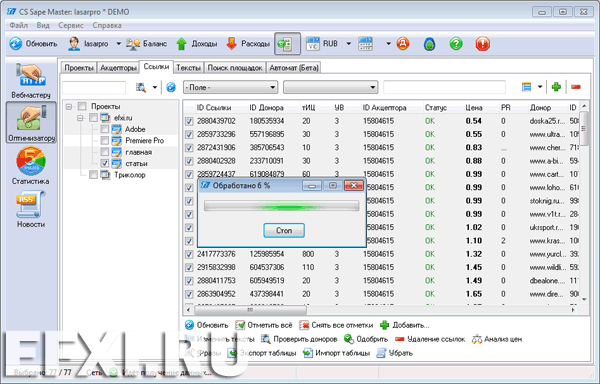Open the Оптимизатору sidebar section
Image resolution: width=600 pixels, height=384 pixels.
(31, 122)
